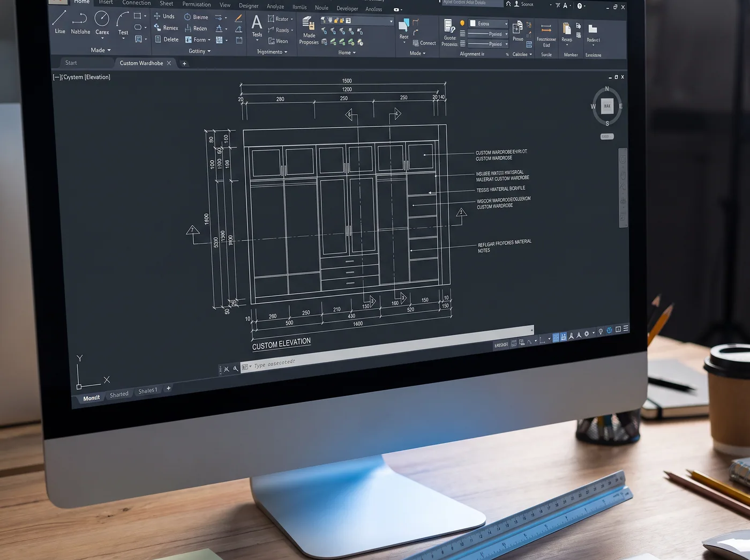This screenshot has width=750, height=560.
Task: Click the large A text tool
Action: (257, 23)
